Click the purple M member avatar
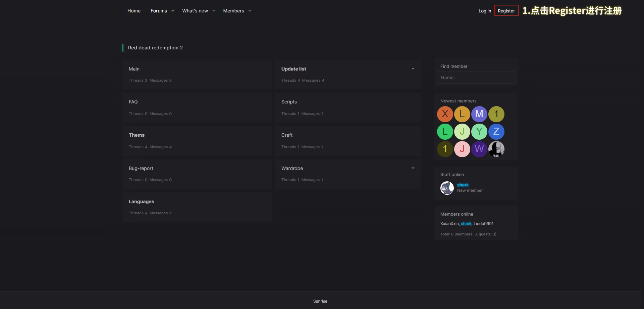This screenshot has width=644, height=309. tap(479, 114)
